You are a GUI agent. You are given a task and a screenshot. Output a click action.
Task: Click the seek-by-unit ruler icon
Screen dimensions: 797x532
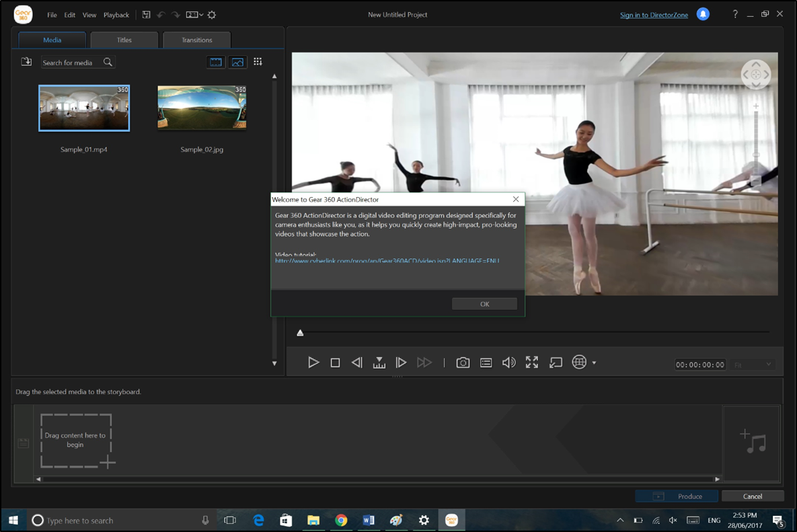click(379, 363)
